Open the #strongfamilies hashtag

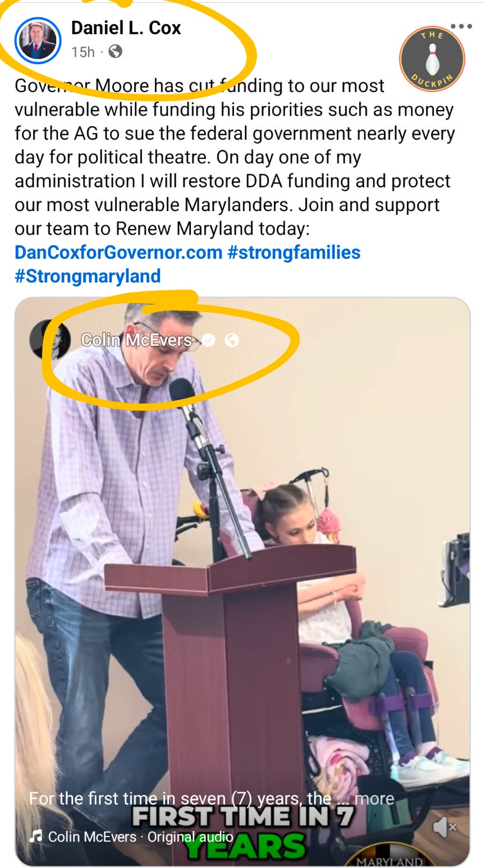point(294,253)
